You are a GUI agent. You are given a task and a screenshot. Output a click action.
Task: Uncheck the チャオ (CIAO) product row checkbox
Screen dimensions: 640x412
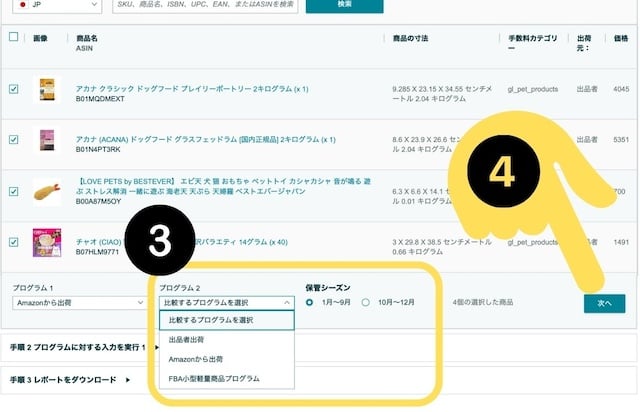coord(13,241)
